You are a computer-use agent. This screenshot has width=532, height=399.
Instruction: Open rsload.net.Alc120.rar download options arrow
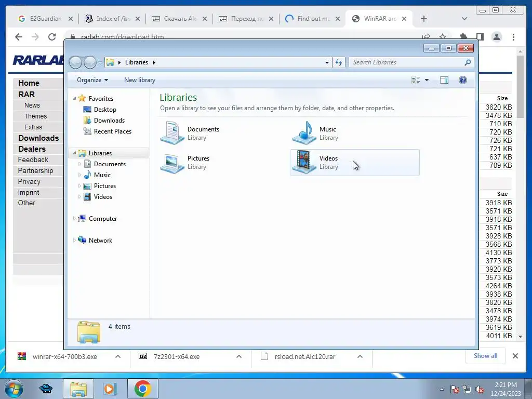[x=360, y=356]
